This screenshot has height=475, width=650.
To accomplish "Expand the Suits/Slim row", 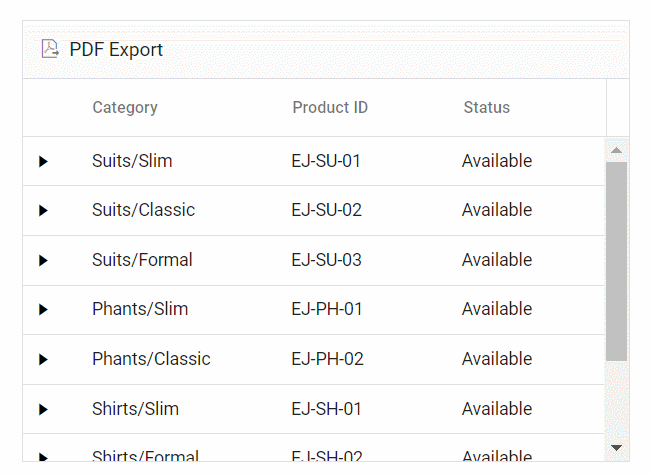I will point(43,161).
